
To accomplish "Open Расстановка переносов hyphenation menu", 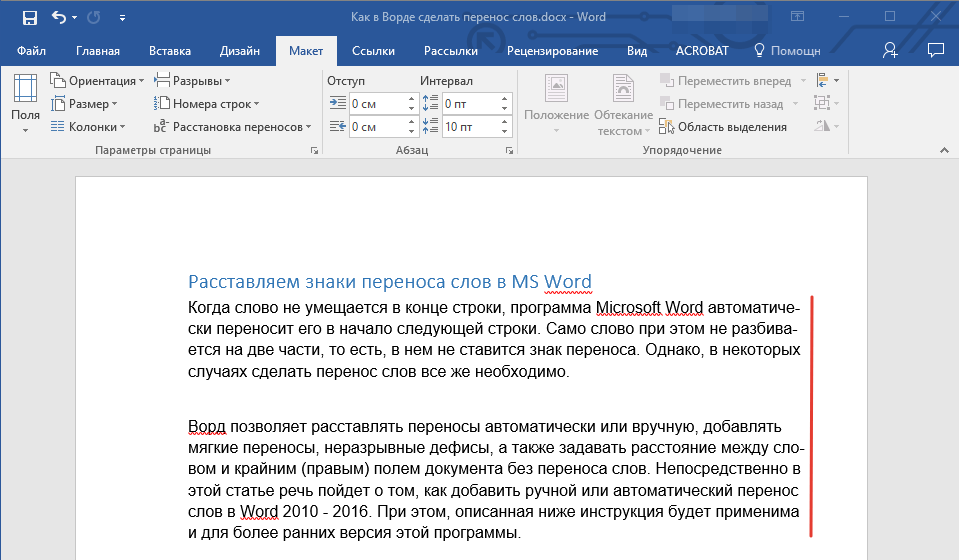I will (x=233, y=127).
